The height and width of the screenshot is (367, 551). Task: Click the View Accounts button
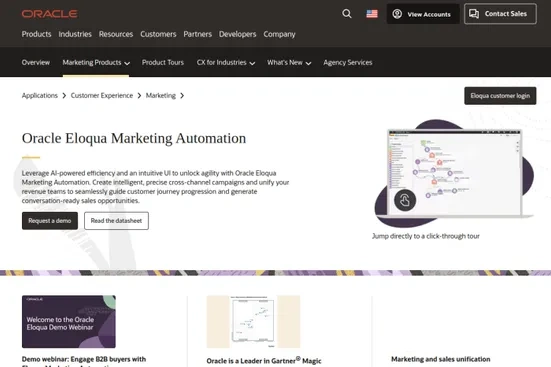pos(423,14)
